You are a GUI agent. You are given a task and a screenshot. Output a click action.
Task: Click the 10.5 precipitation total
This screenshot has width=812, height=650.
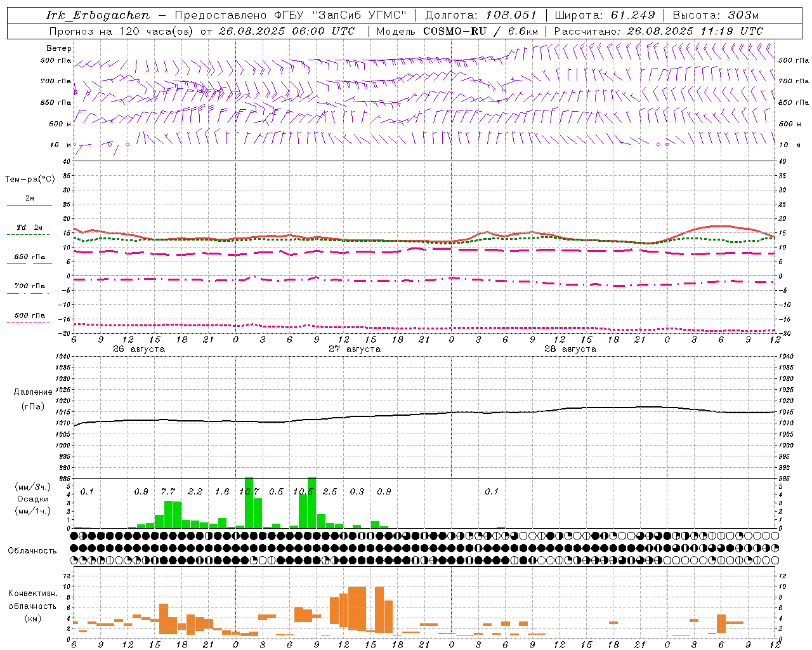(303, 492)
